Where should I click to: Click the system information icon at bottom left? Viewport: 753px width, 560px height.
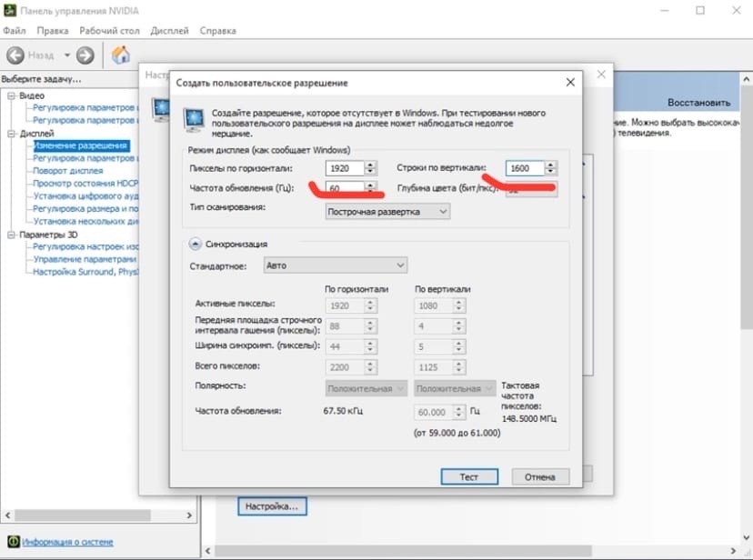14,542
